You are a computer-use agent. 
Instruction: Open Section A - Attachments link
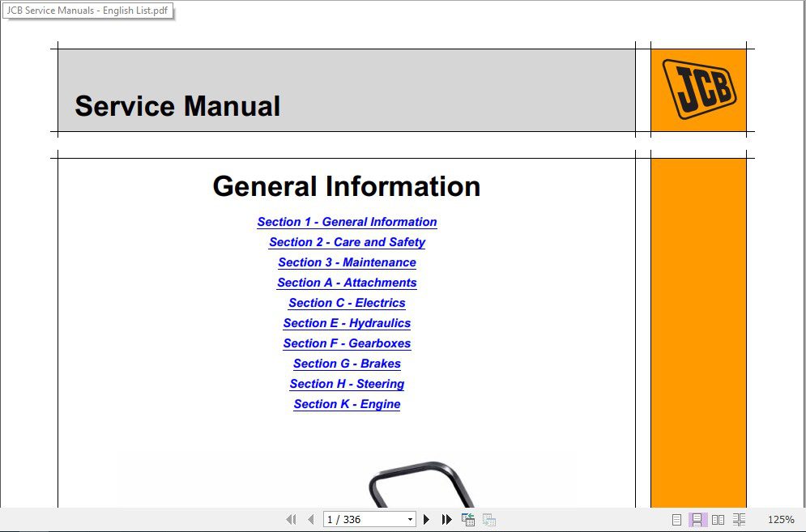coord(347,283)
